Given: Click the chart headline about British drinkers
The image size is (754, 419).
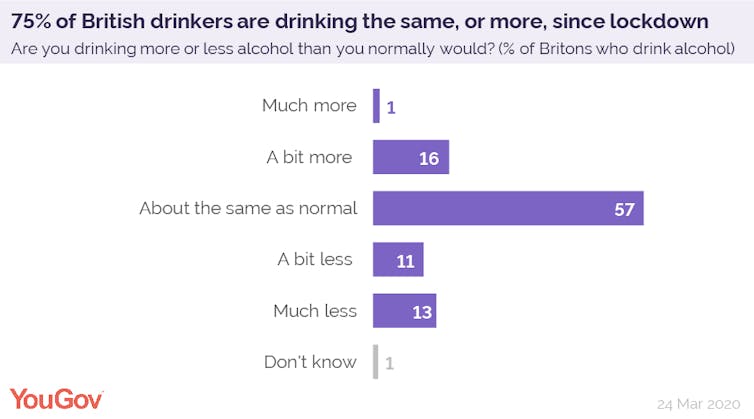Looking at the screenshot, I should pos(360,20).
